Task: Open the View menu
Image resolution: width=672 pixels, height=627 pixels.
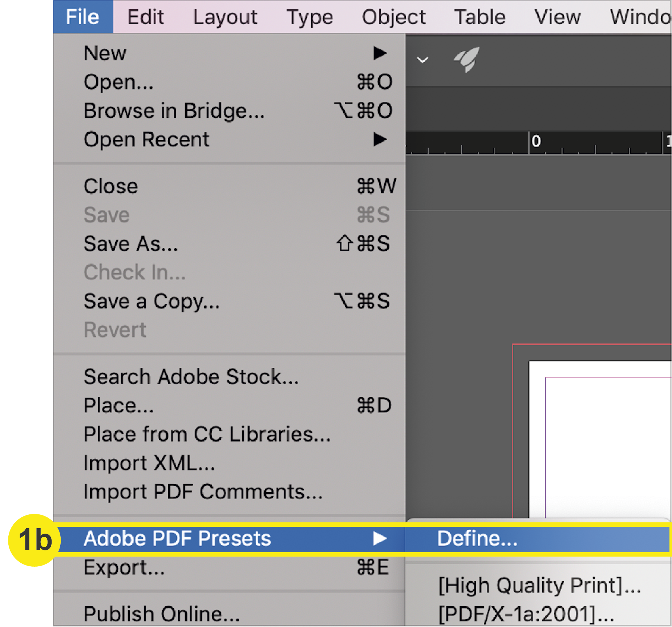Action: pyautogui.click(x=557, y=17)
